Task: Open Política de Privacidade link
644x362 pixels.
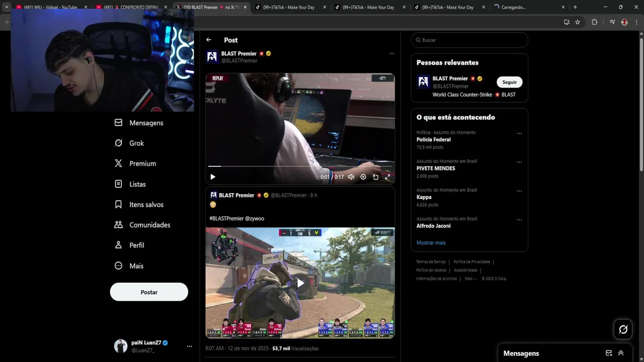Action: [x=471, y=262]
